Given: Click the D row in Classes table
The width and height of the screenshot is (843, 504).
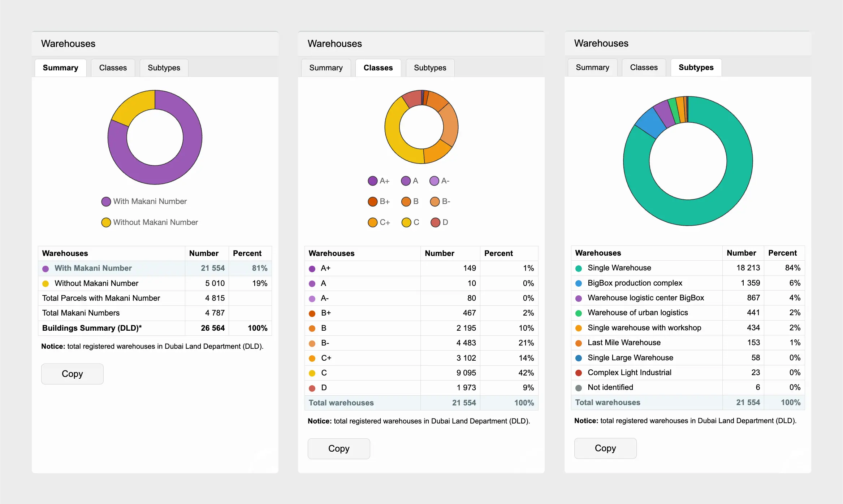Looking at the screenshot, I should pyautogui.click(x=421, y=388).
